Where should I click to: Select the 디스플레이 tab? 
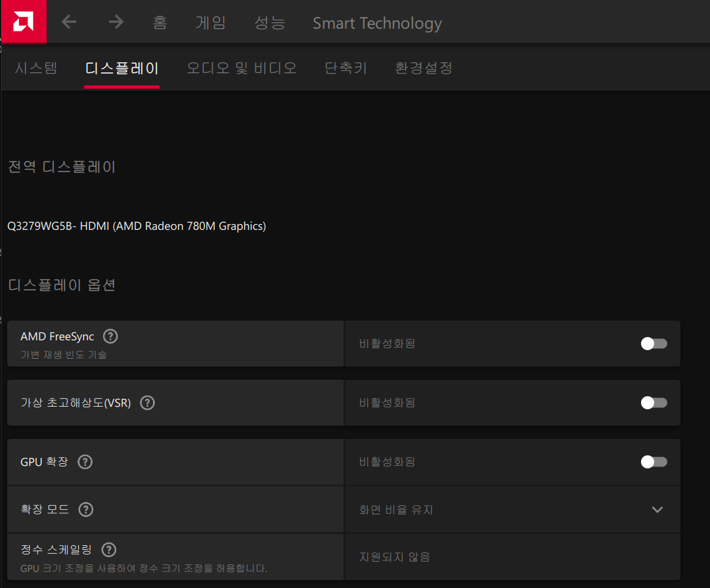click(122, 68)
